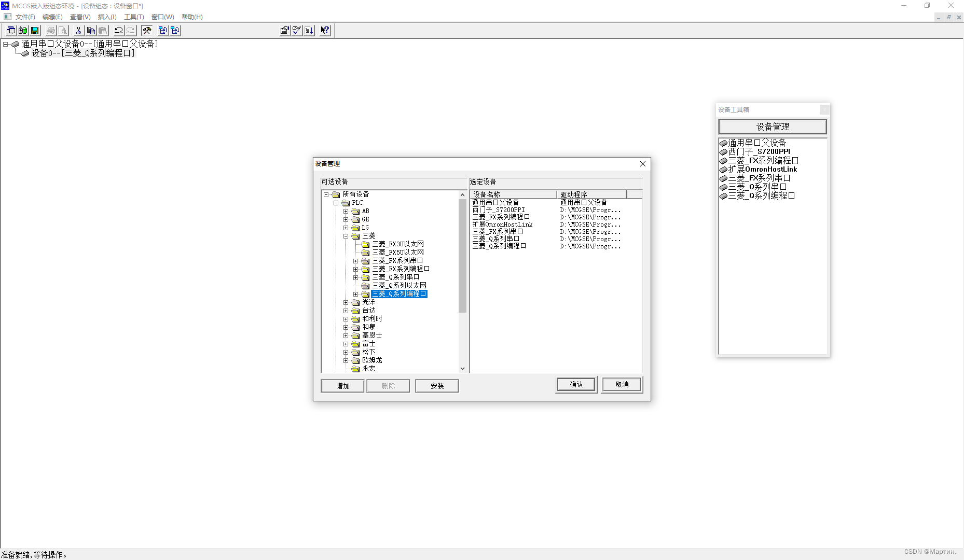Image resolution: width=964 pixels, height=560 pixels.
Task: Select 西门子_S7200PPI in 选定设备 list
Action: coord(498,210)
